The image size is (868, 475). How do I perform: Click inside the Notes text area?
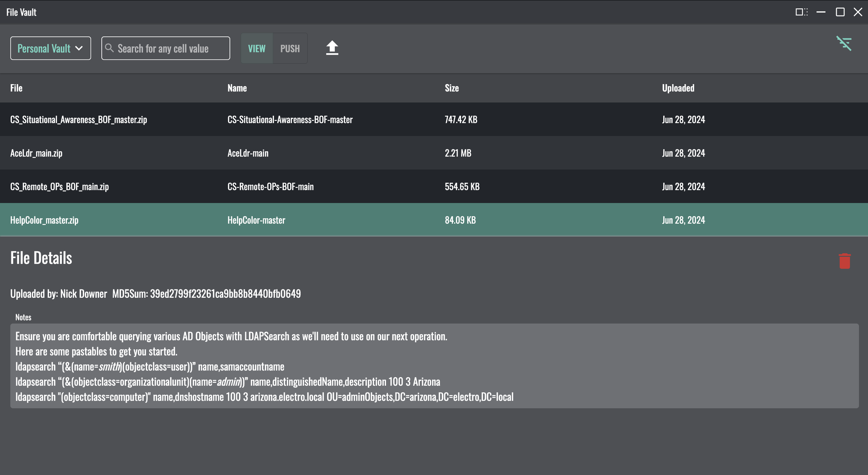coord(434,366)
